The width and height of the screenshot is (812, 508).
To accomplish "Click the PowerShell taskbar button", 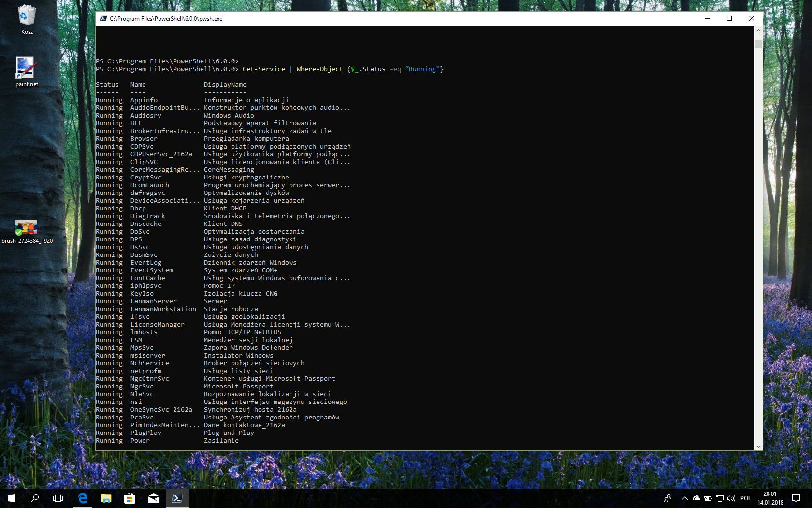I will tap(177, 498).
